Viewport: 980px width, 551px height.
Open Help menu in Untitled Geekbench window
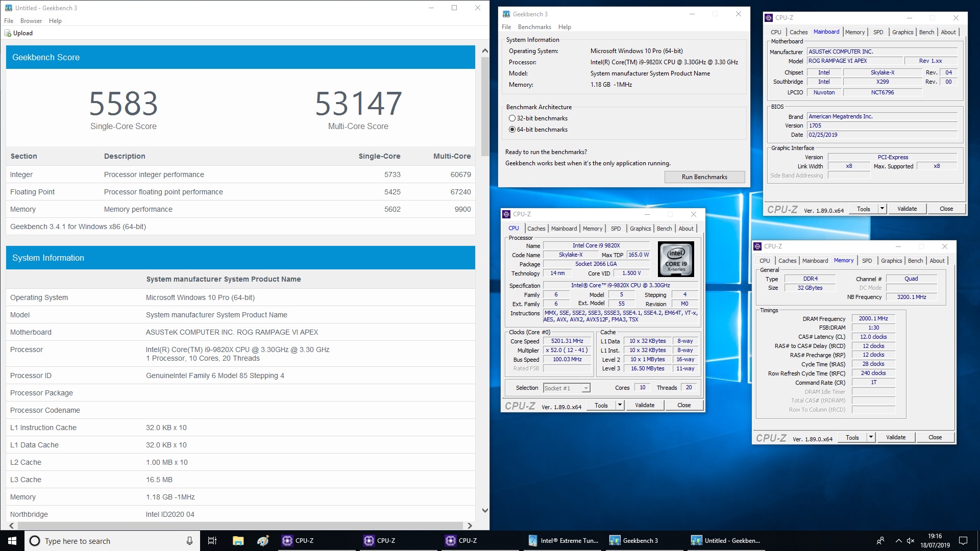tap(55, 21)
